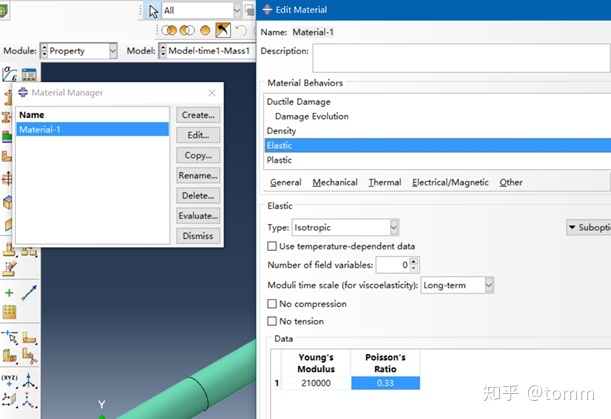
Task: Click Poisson's Ratio cell 0.33
Action: tap(385, 383)
